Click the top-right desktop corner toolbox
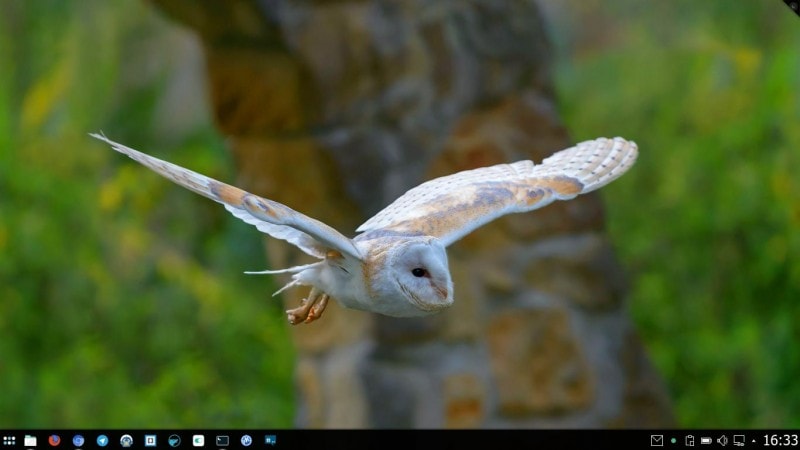800x450 pixels. 792,6
